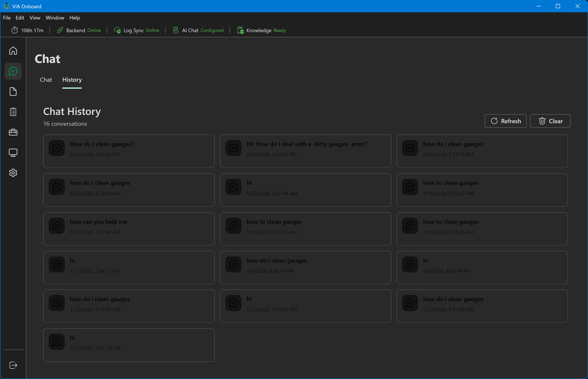Open conversation dated 2/4/2026, 8:24:19 PM
Screen dimensions: 588x379
click(305, 268)
